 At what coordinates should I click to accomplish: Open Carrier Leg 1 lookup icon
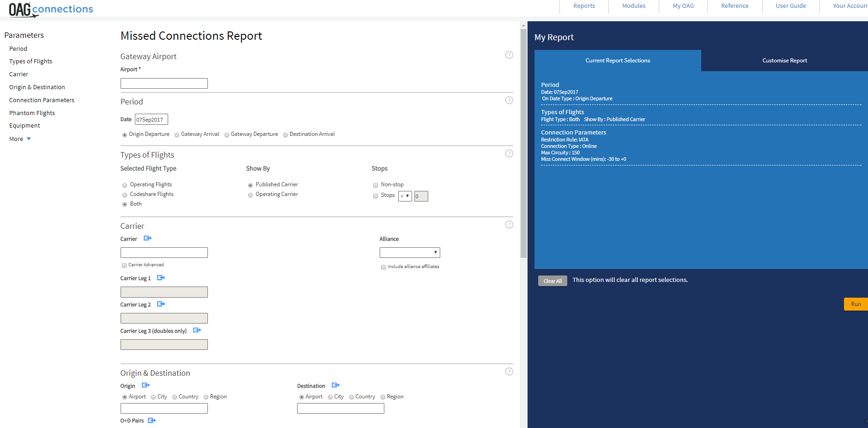(161, 278)
